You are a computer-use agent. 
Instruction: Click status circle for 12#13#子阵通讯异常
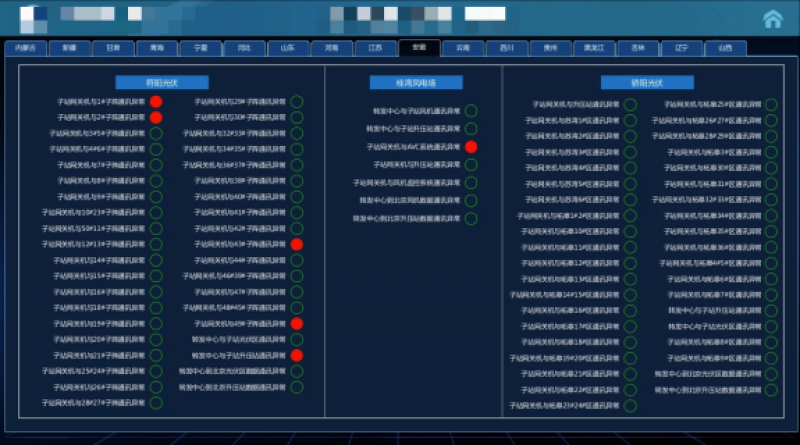[156, 244]
